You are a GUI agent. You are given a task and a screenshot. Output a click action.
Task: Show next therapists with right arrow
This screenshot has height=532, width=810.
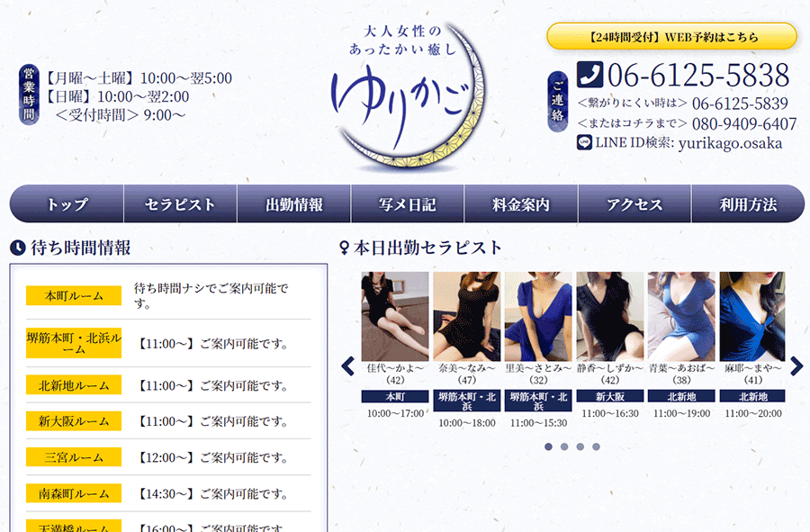pos(796,366)
